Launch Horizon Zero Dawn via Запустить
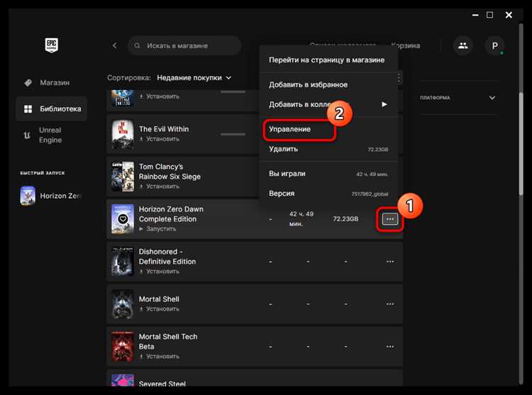 [157, 229]
